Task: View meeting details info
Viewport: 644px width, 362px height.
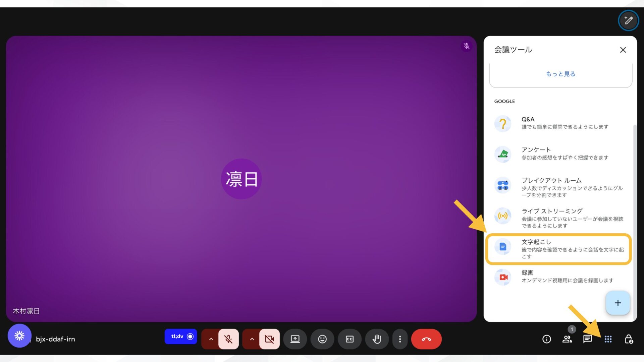Action: [x=546, y=339]
